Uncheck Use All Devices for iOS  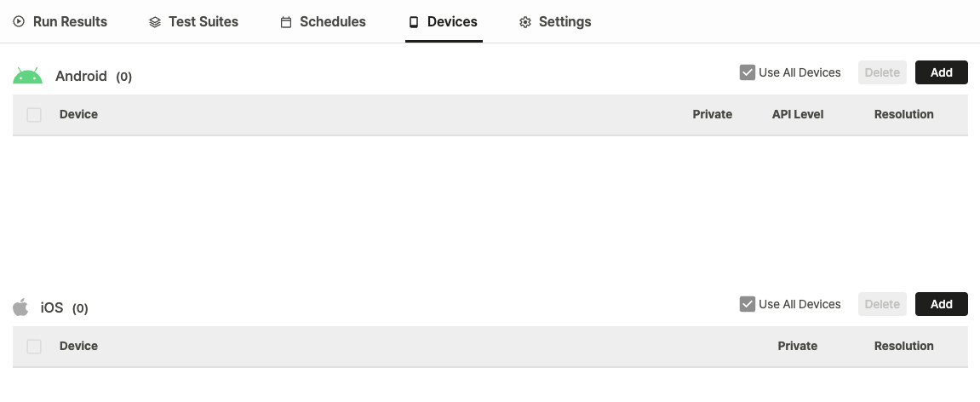(747, 304)
